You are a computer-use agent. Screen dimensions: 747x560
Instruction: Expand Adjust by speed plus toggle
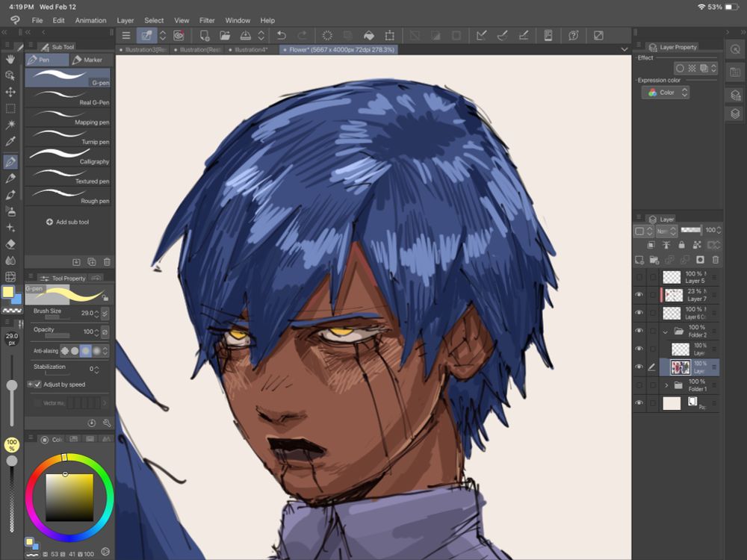pyautogui.click(x=30, y=385)
